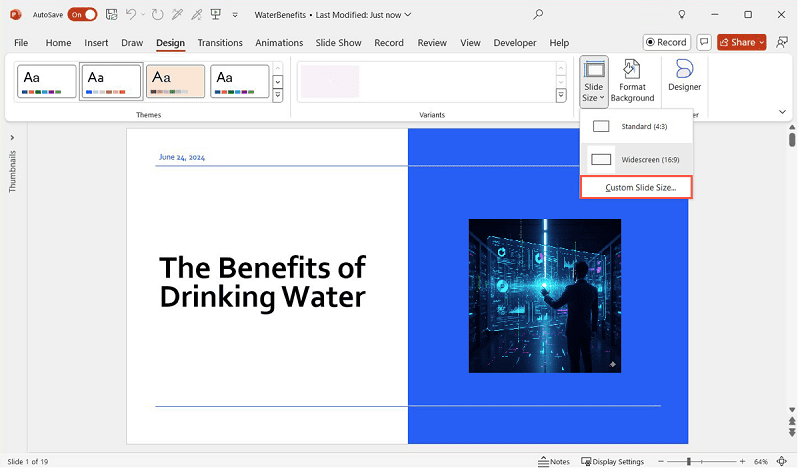The image size is (800, 468).
Task: Click the Present from beginning icon
Action: [216, 15]
